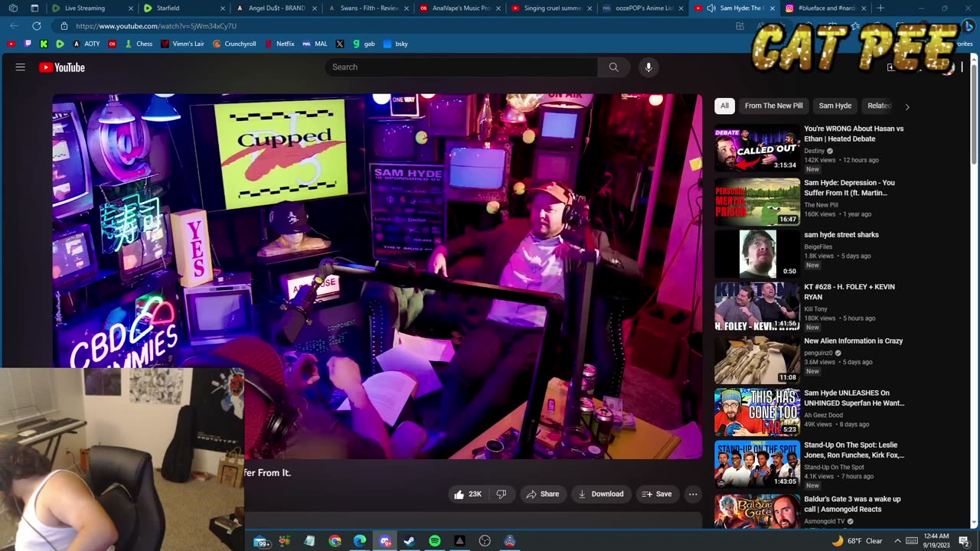
Task: Save video to a playlist
Action: pyautogui.click(x=657, y=494)
